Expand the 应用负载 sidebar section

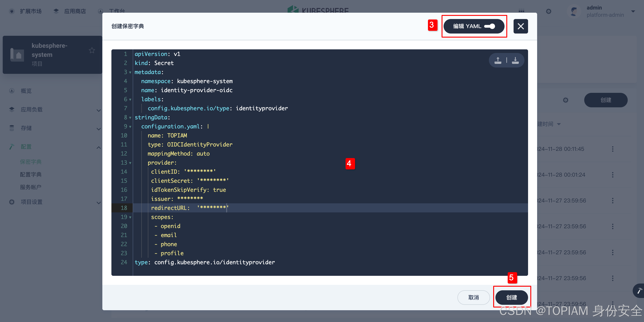pyautogui.click(x=99, y=110)
